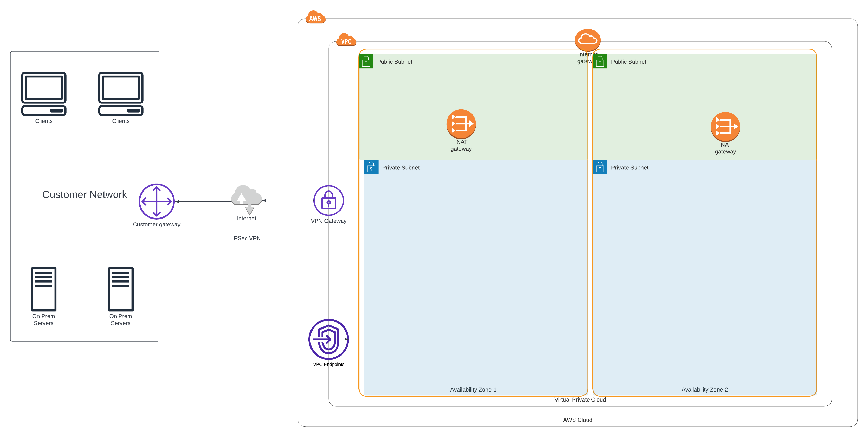
Task: Click the VPN Gateway padlock icon
Action: click(x=328, y=200)
